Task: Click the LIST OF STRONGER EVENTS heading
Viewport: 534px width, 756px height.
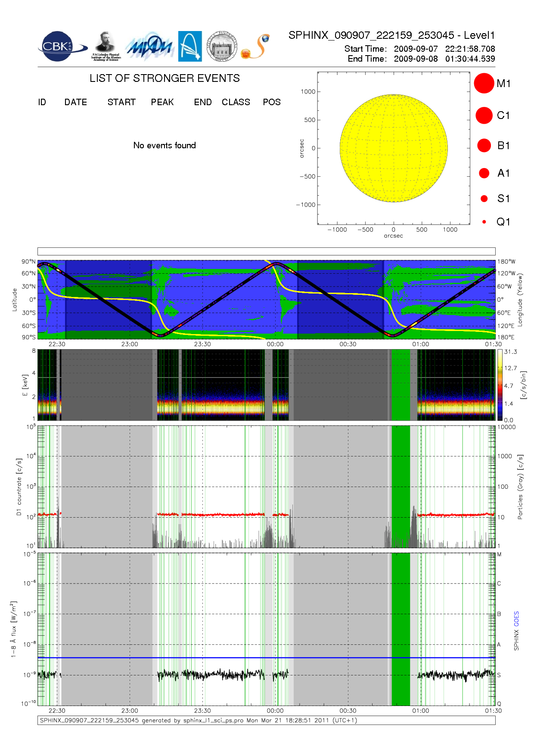Action: point(165,78)
